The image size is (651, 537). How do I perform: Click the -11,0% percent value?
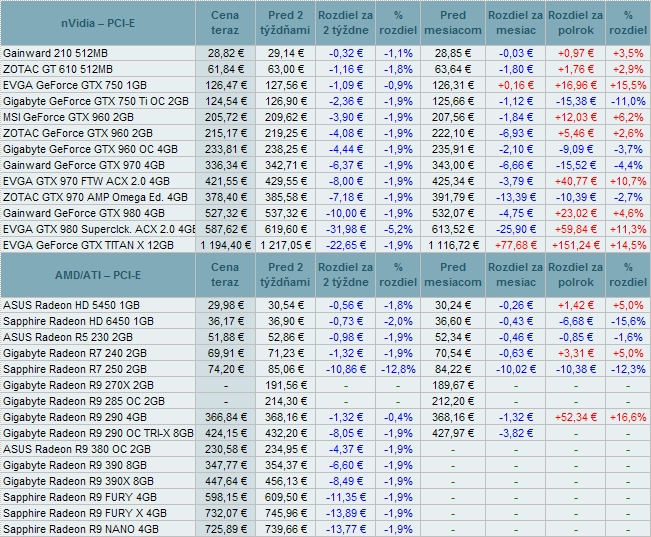(628, 101)
